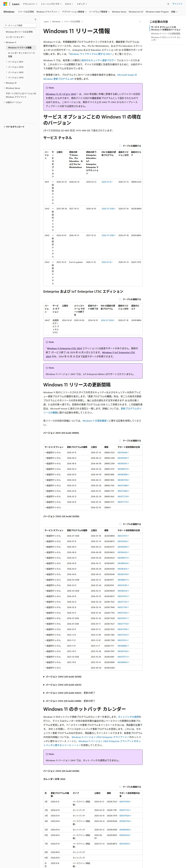186x868 pixels.
Task: Expand the トピック dropdown menu
Action: 82,4
